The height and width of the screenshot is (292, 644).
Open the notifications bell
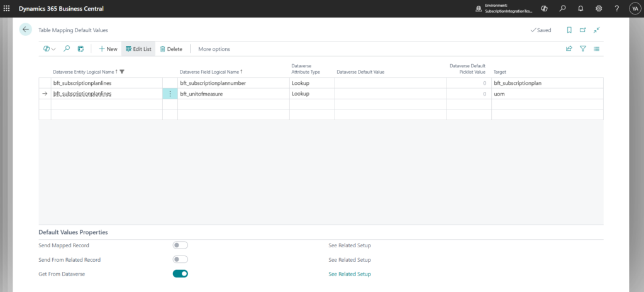pyautogui.click(x=580, y=8)
